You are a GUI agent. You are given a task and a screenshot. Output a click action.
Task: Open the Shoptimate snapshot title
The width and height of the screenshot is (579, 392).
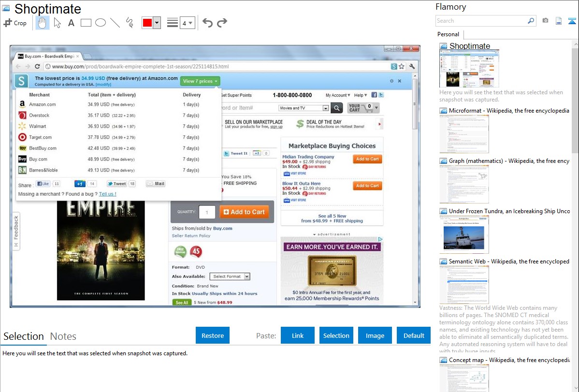[x=470, y=46]
